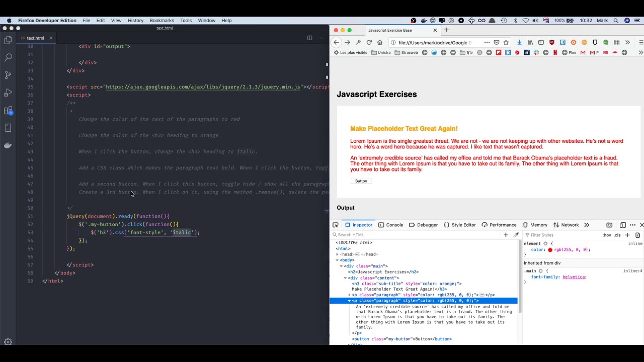Viewport: 644px width, 362px height.
Task: Switch to the Debugger tab
Action: pos(423,225)
